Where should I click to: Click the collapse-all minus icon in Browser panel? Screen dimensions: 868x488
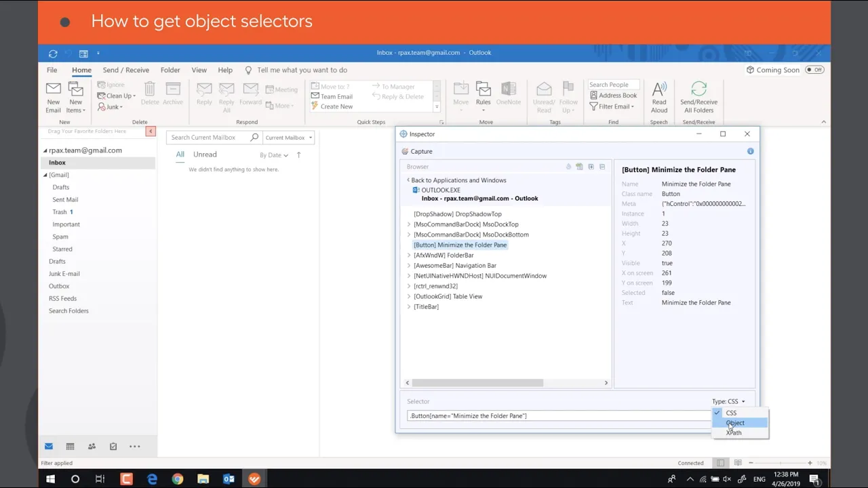602,167
